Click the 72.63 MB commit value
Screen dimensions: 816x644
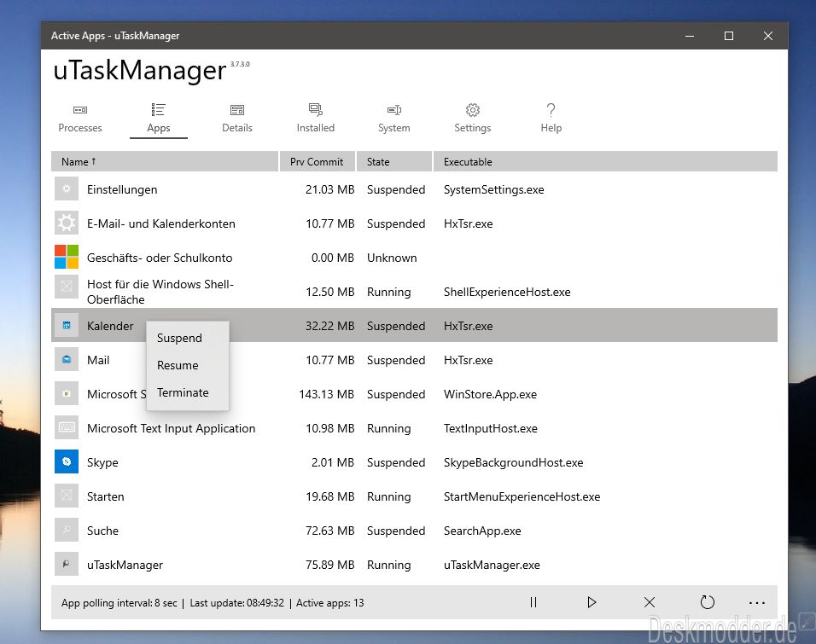click(330, 531)
